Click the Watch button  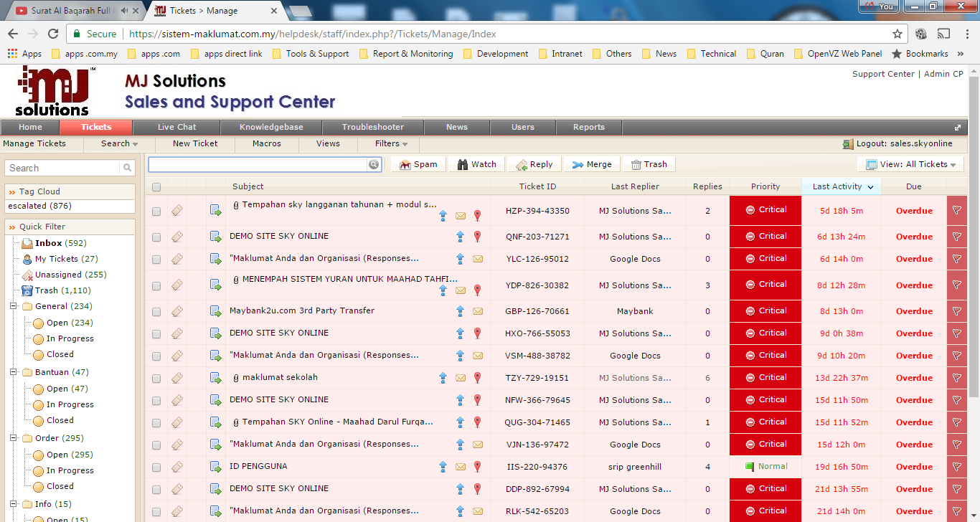[x=477, y=164]
